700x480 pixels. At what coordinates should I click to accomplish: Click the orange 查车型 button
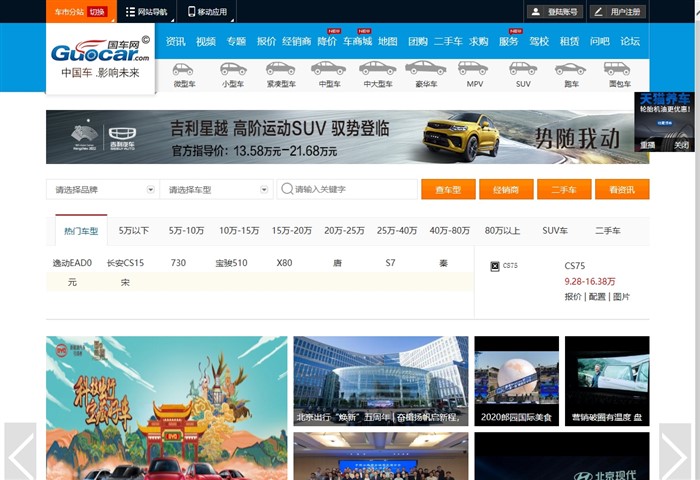point(448,190)
